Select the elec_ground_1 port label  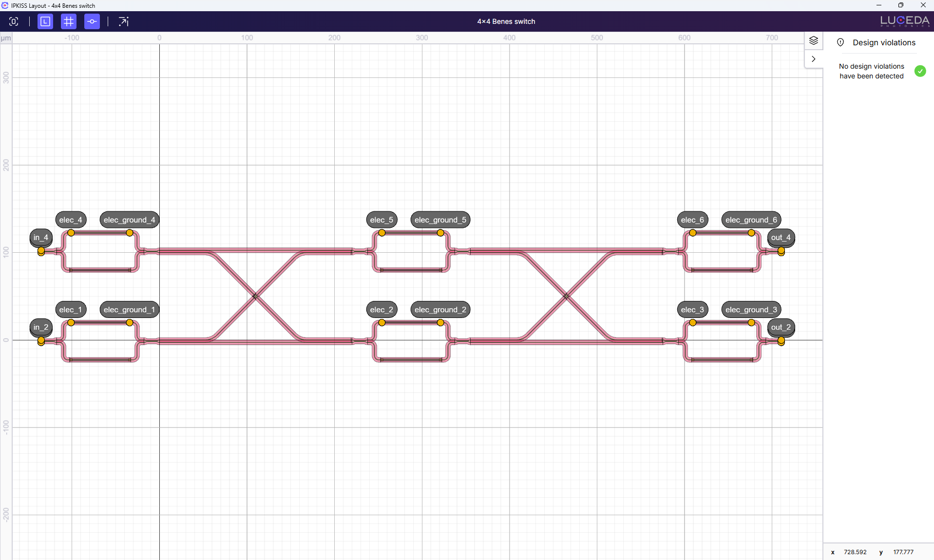129,310
